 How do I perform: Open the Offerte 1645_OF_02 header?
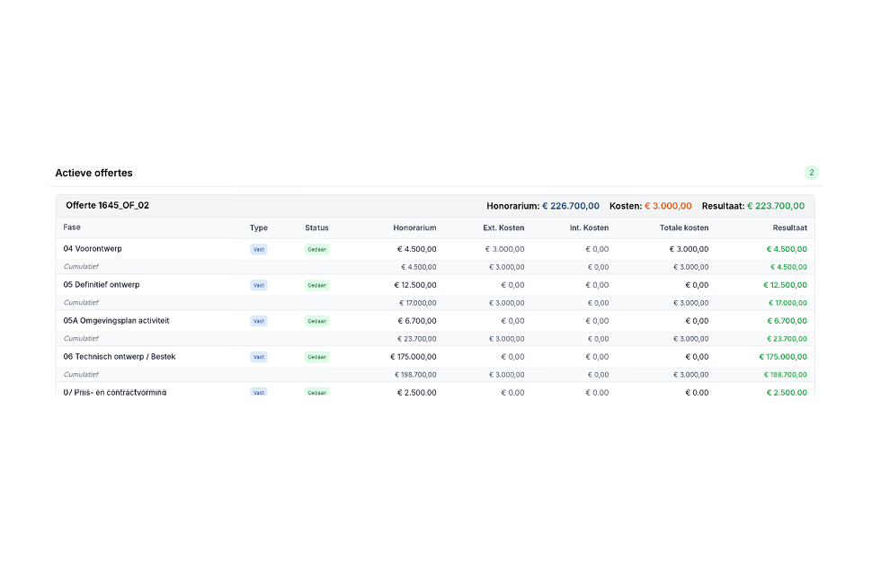(435, 206)
